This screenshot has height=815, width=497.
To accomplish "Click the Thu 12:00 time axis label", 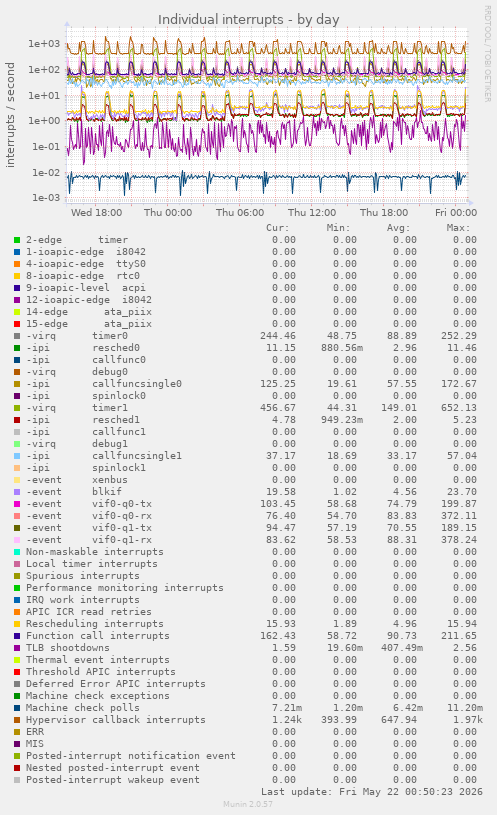I will 312,213.
